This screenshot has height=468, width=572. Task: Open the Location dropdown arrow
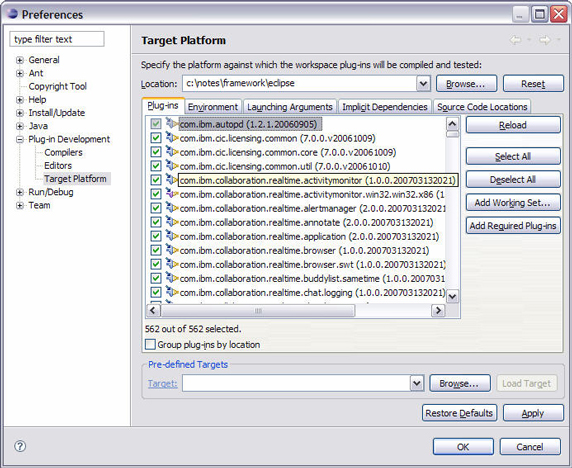423,84
